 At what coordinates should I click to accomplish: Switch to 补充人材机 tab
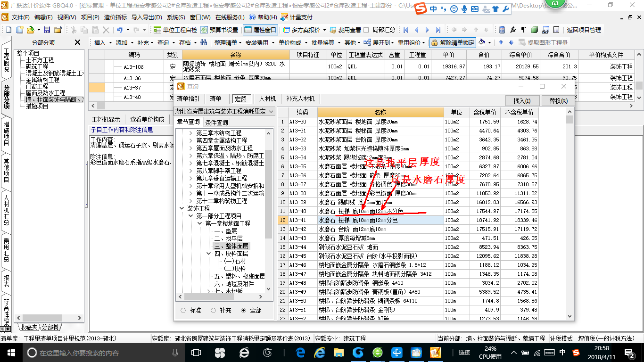pos(300,99)
